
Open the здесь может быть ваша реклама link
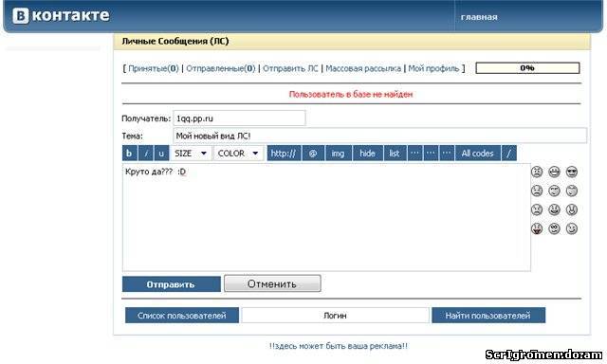[x=339, y=346]
